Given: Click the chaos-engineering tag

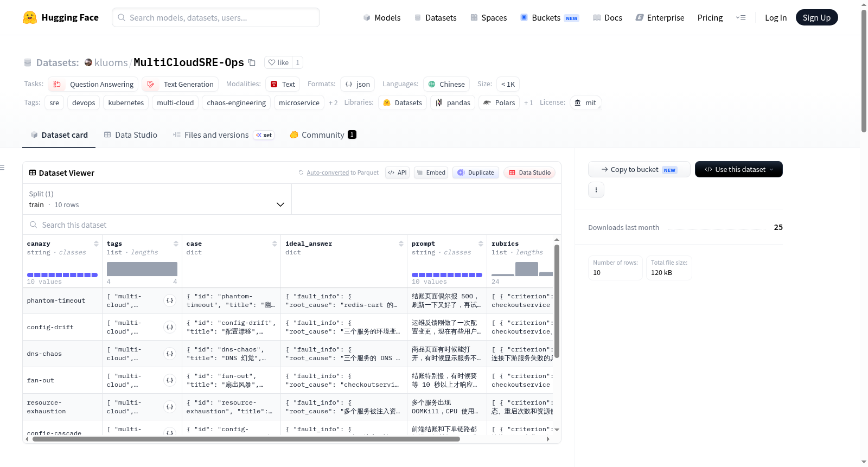Looking at the screenshot, I should click(237, 103).
